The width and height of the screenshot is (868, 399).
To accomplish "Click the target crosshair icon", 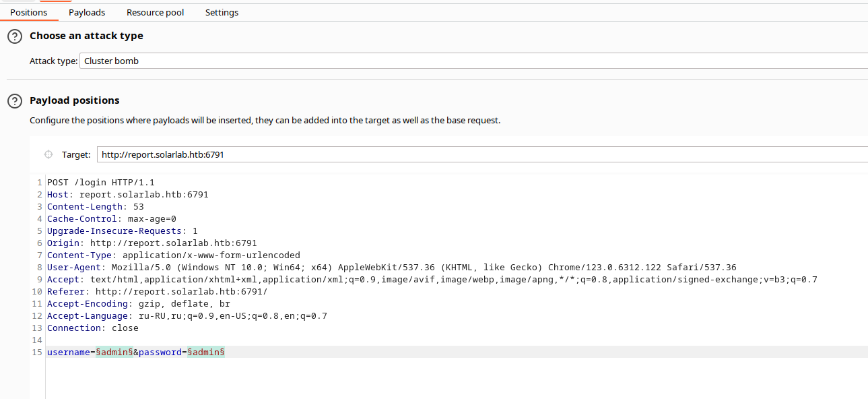I will pos(48,154).
